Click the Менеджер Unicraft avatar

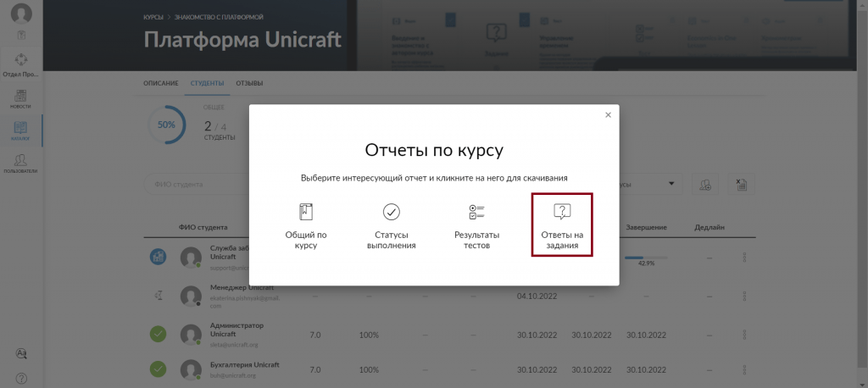pyautogui.click(x=191, y=297)
